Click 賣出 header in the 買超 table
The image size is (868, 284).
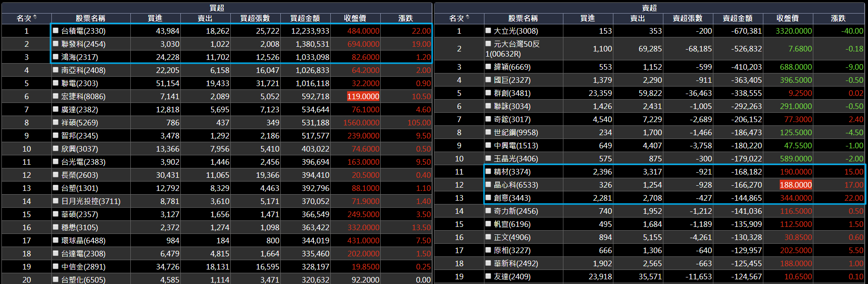[205, 18]
